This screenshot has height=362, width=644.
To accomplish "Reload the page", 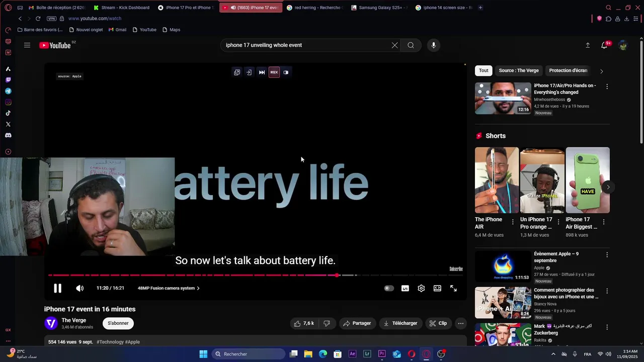I will [38, 19].
